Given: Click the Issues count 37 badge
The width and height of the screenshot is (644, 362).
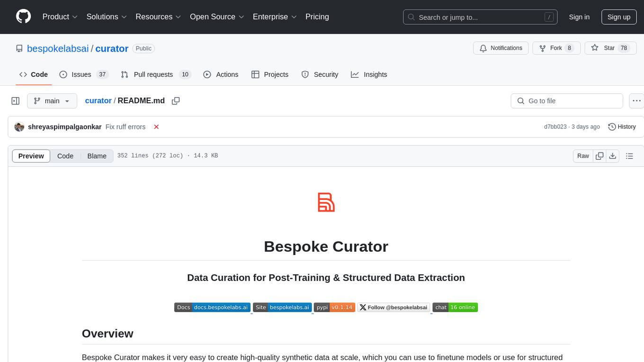Looking at the screenshot, I should pyautogui.click(x=102, y=74).
